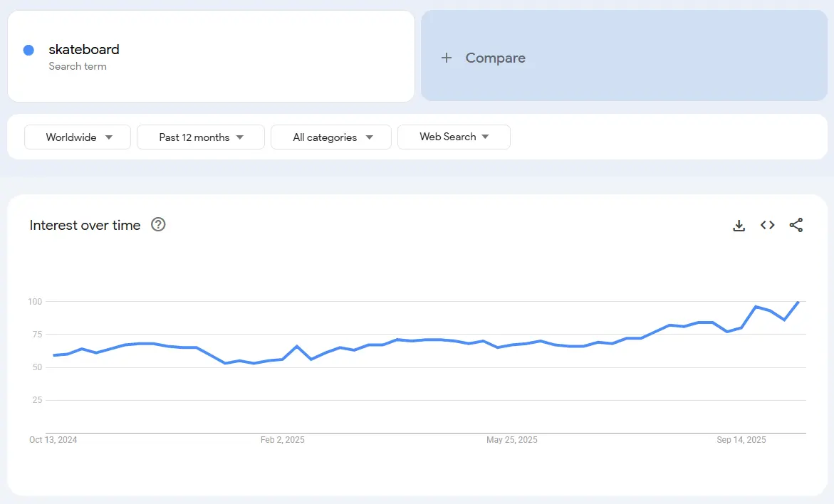The height and width of the screenshot is (504, 834).
Task: Click the Sep 14, 2025 date label
Action: point(741,440)
